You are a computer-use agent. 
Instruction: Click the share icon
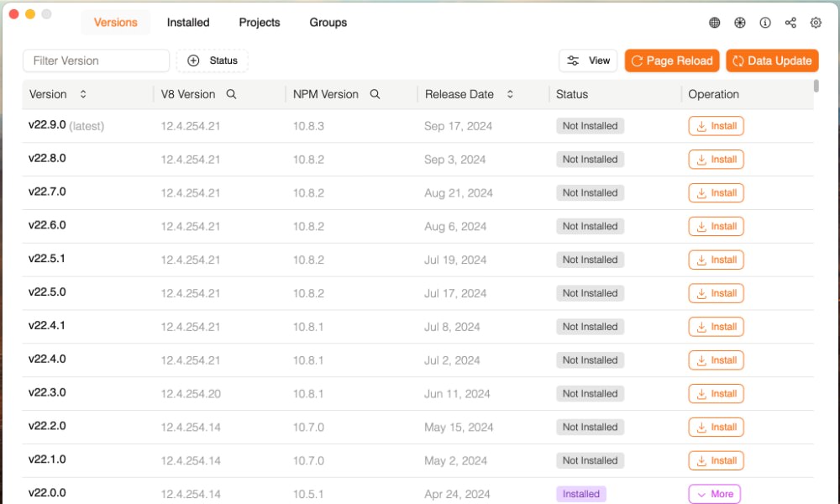point(790,23)
